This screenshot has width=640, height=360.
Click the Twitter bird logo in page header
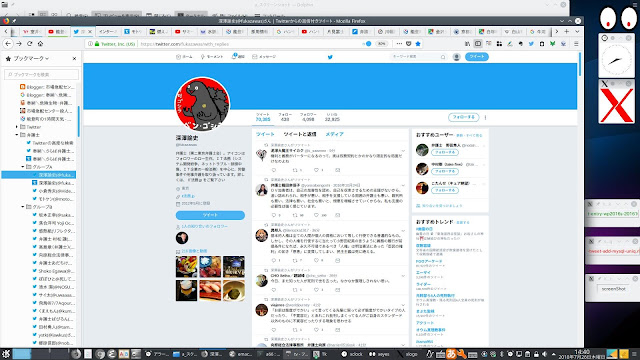point(330,57)
